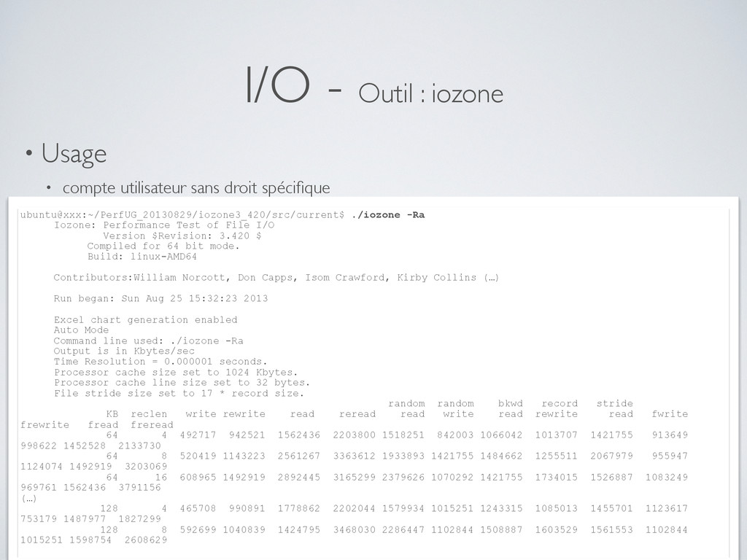Click value '753179' in 128 KB row
Screen dimensions: 747x560
[39, 519]
